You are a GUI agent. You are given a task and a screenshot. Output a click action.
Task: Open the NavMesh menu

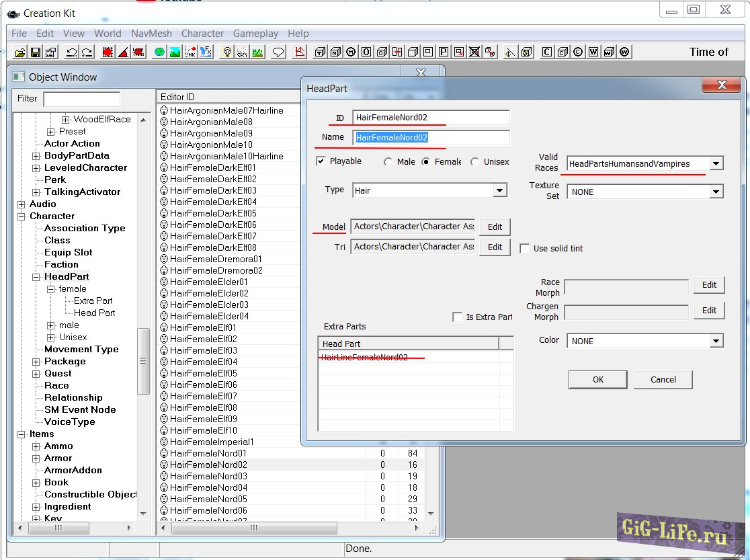pyautogui.click(x=151, y=33)
